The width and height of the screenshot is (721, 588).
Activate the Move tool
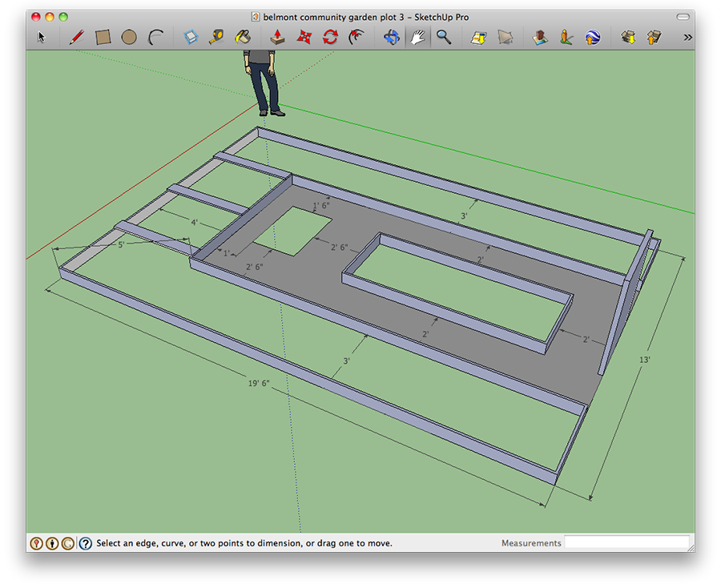[x=303, y=37]
